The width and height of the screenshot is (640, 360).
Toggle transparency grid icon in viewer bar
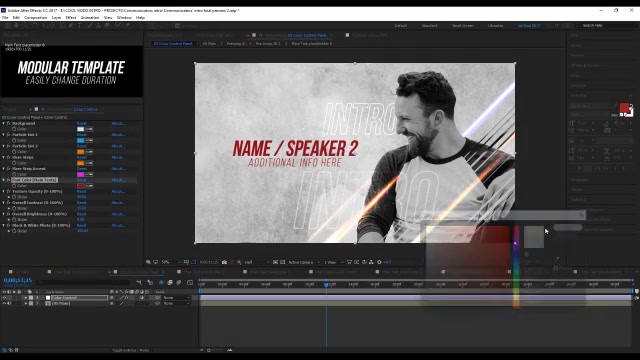click(x=282, y=262)
